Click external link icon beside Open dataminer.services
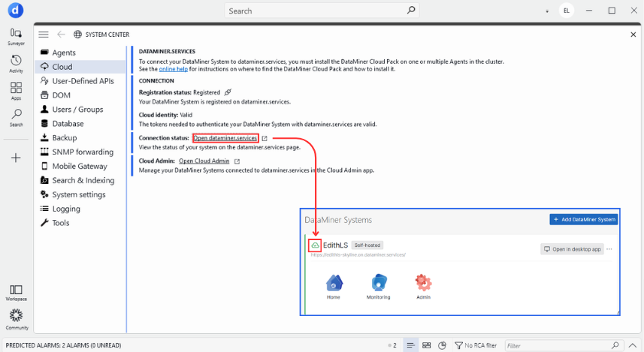Viewport: 644px width, 352px height. tap(265, 138)
